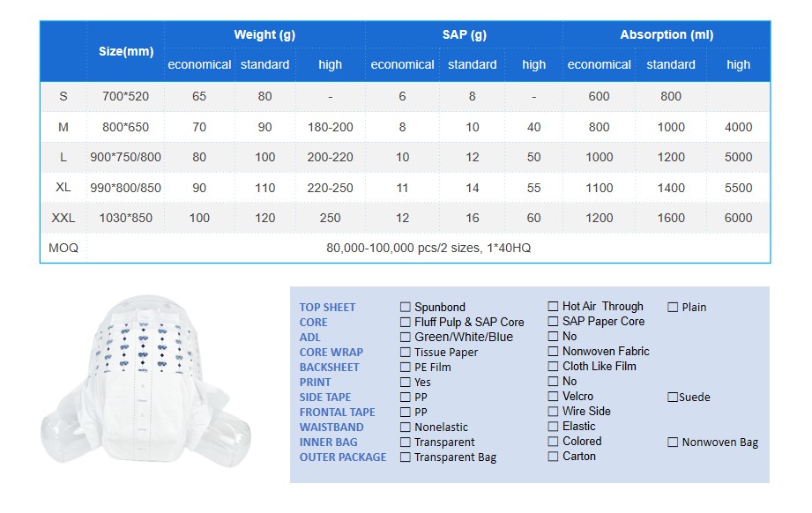This screenshot has width=812, height=513.
Task: Click the Weight (g) column header
Action: pos(264,34)
